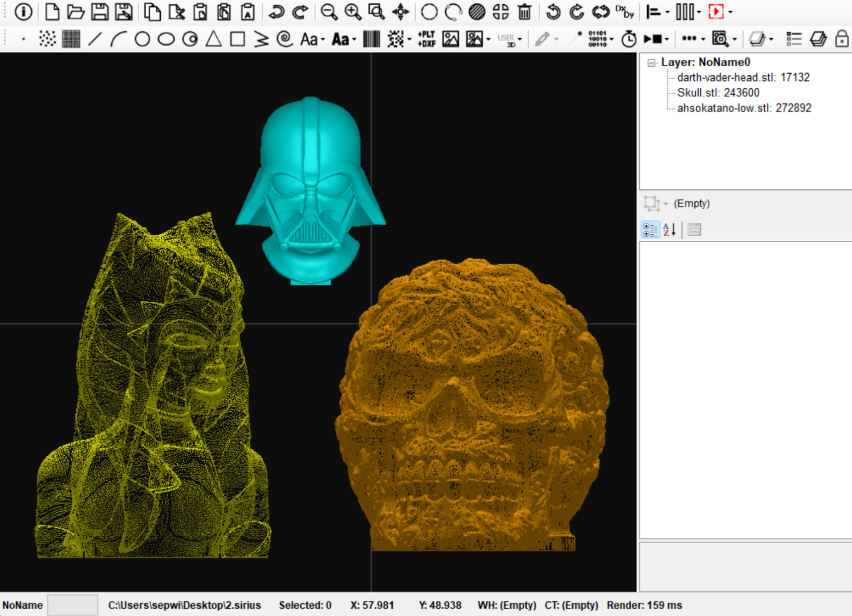This screenshot has width=852, height=616.
Task: Click the barcode tool icon
Action: click(371, 39)
